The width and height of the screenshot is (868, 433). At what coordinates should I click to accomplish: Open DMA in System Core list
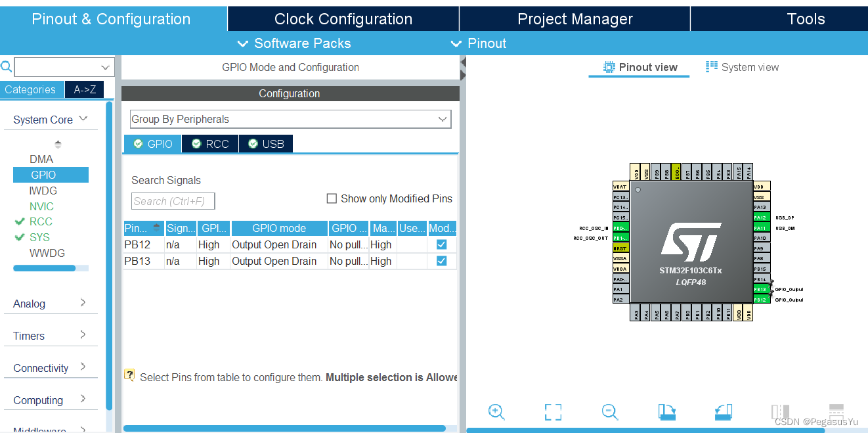[x=41, y=159]
